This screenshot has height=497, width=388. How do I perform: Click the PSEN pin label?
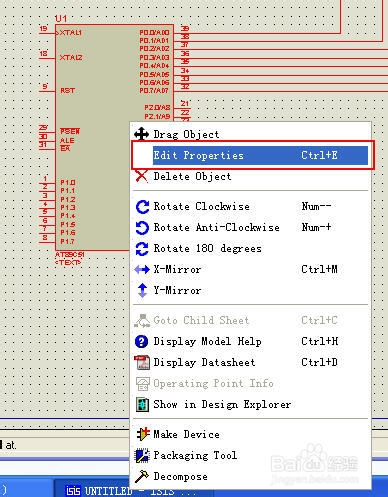click(70, 131)
